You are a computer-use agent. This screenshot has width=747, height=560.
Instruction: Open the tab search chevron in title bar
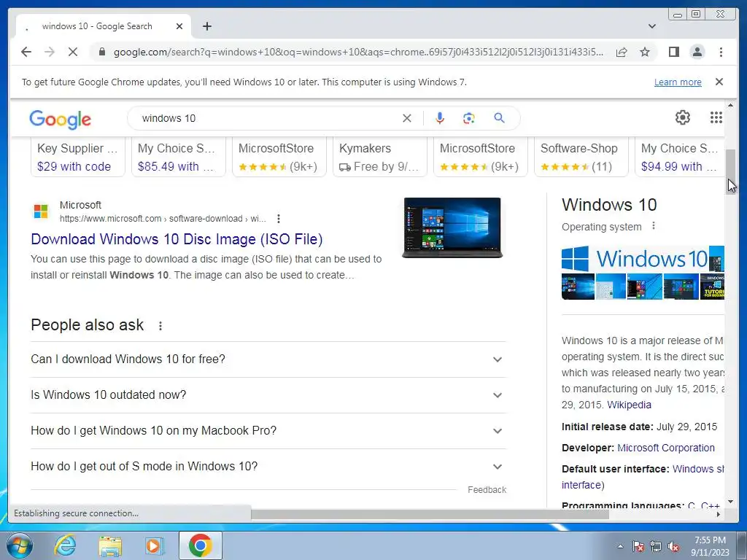click(x=652, y=26)
